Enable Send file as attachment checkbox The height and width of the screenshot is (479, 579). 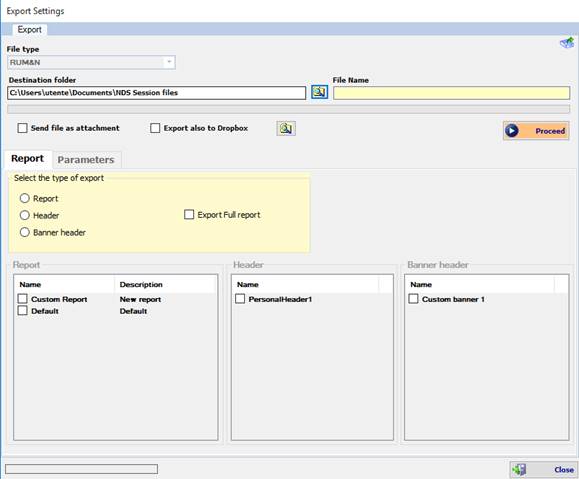23,128
